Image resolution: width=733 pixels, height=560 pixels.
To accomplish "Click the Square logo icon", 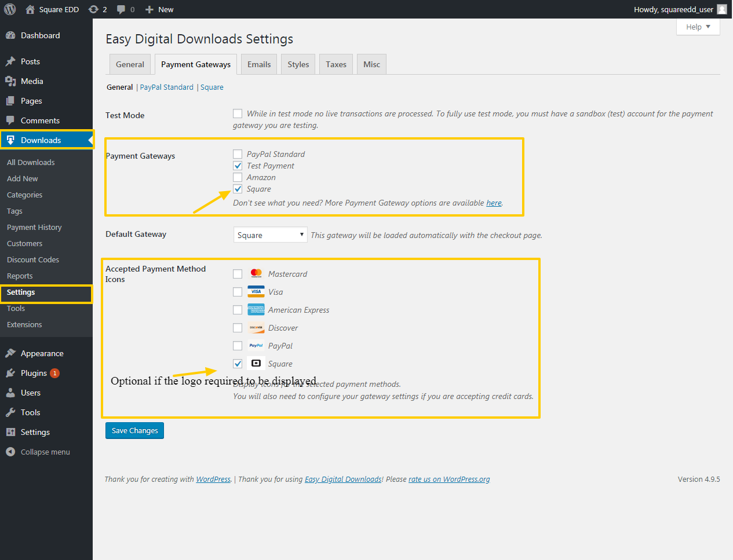I will (x=256, y=363).
